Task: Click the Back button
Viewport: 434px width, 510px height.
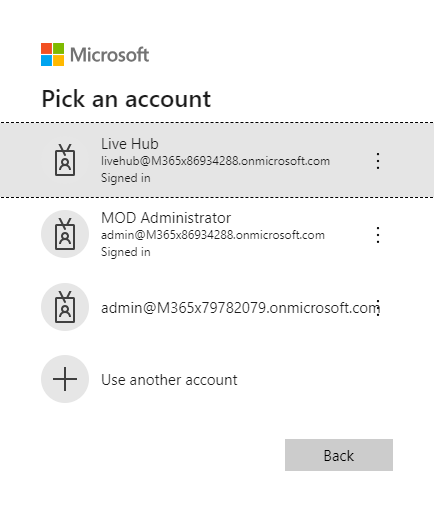Action: [x=339, y=455]
